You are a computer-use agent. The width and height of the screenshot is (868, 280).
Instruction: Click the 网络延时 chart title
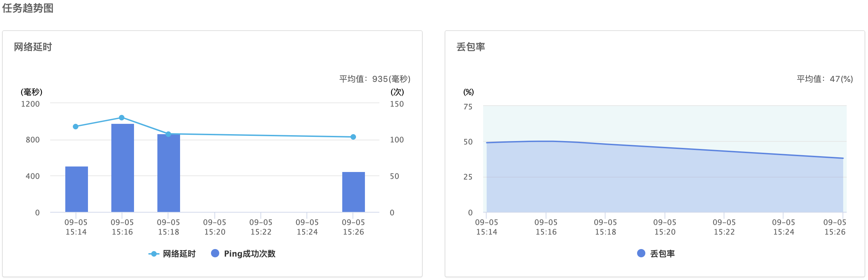33,47
